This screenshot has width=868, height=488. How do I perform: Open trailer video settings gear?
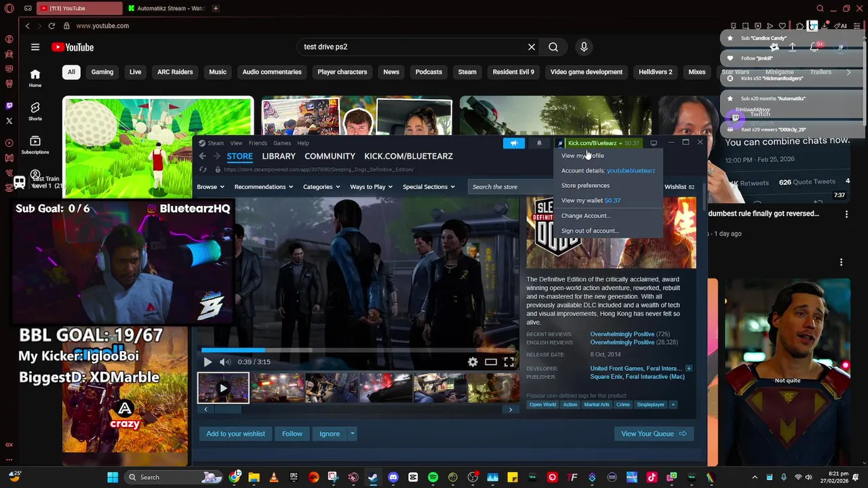tap(473, 362)
